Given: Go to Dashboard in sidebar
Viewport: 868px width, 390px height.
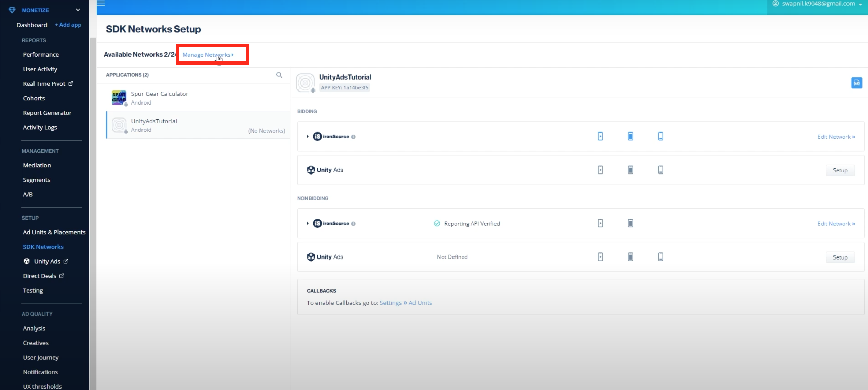Looking at the screenshot, I should click(x=32, y=25).
